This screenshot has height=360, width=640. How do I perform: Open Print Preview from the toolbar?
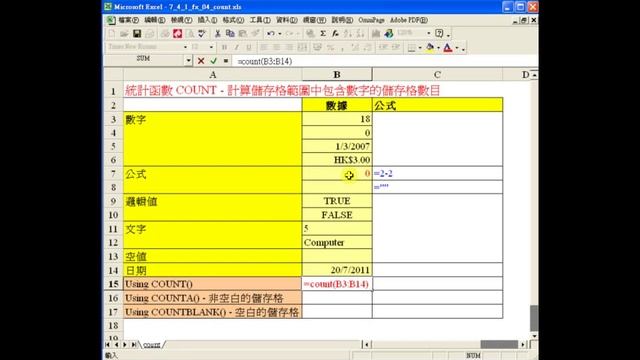click(190, 33)
